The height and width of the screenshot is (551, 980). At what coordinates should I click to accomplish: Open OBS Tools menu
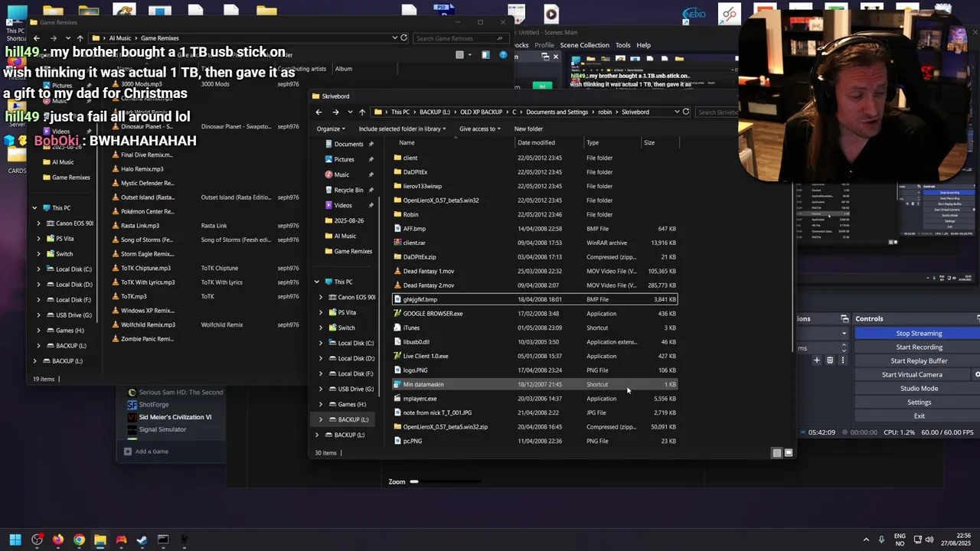pos(622,45)
